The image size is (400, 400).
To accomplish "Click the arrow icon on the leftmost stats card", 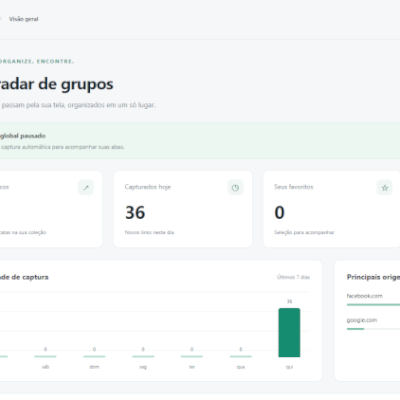I will pyautogui.click(x=86, y=188).
